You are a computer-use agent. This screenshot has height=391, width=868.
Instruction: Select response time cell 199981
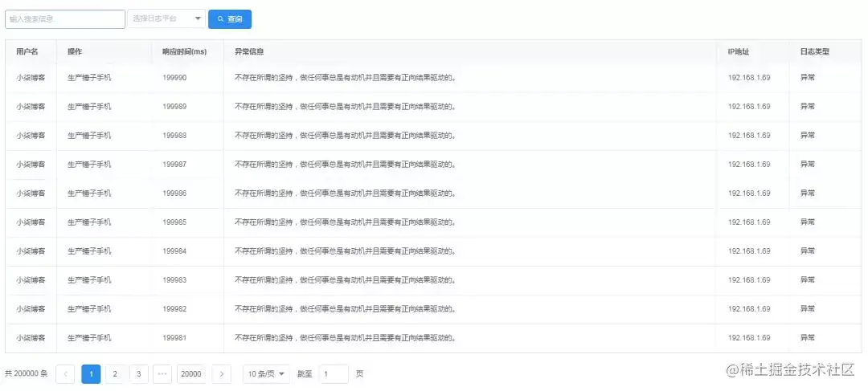[174, 337]
